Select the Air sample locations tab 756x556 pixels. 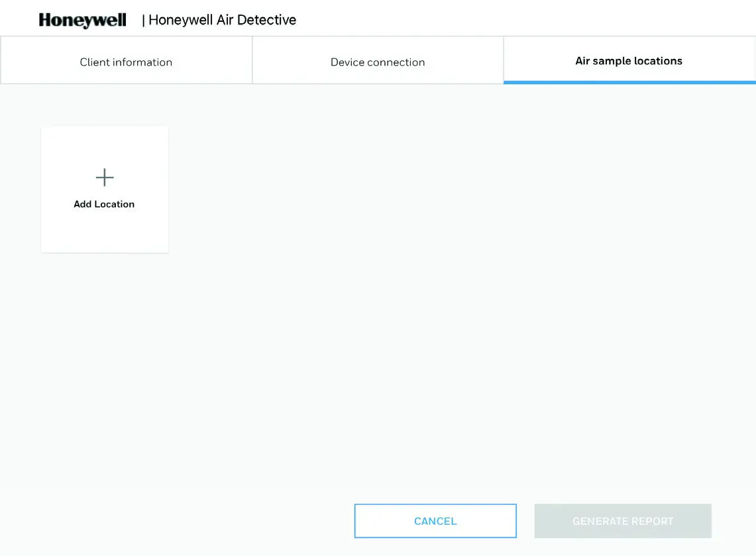(629, 60)
